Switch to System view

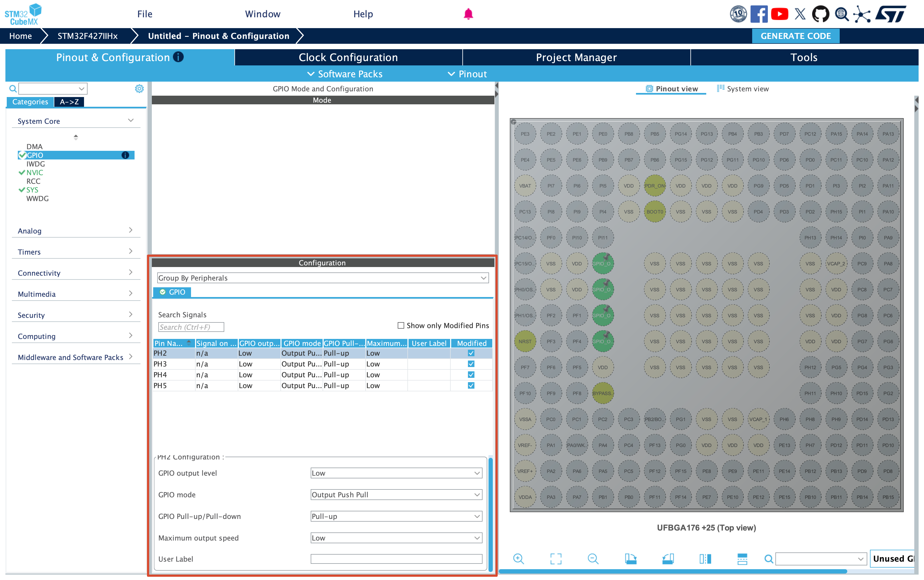tap(743, 89)
